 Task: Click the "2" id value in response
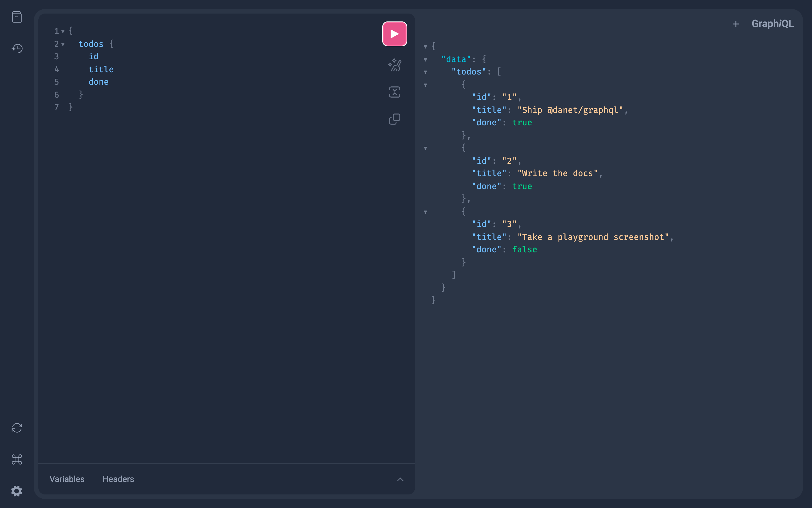coord(509,161)
